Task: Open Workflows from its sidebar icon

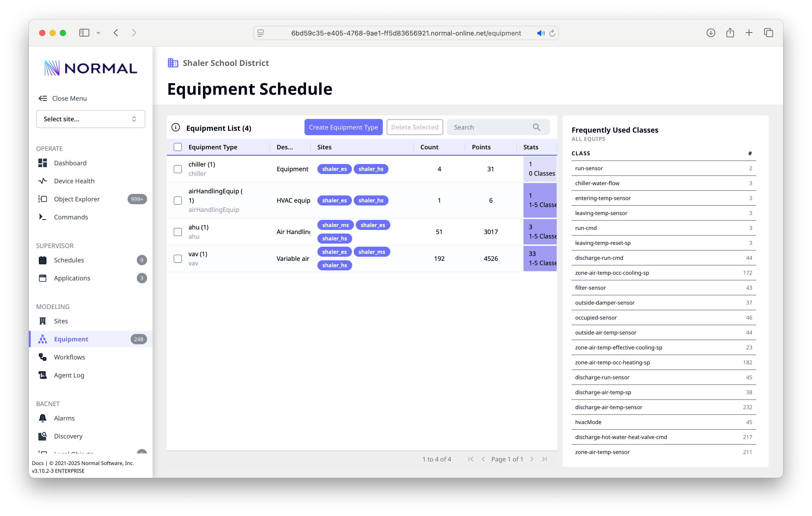Action: pyautogui.click(x=43, y=357)
